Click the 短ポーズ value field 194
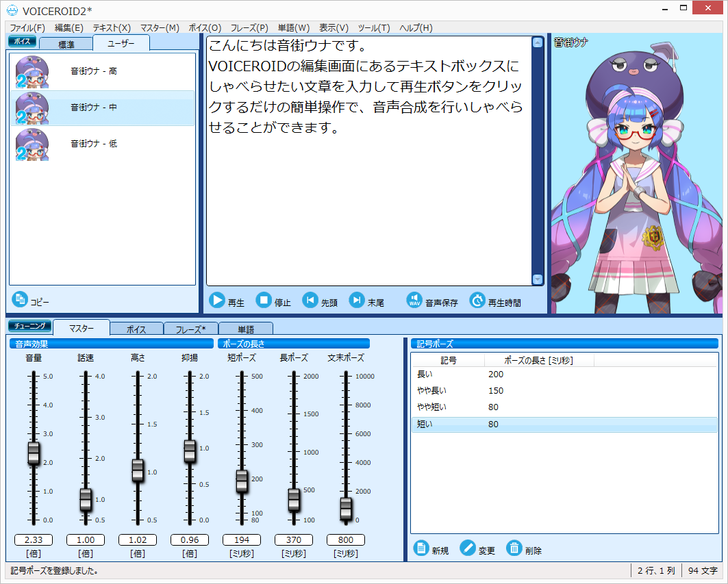 coord(242,540)
